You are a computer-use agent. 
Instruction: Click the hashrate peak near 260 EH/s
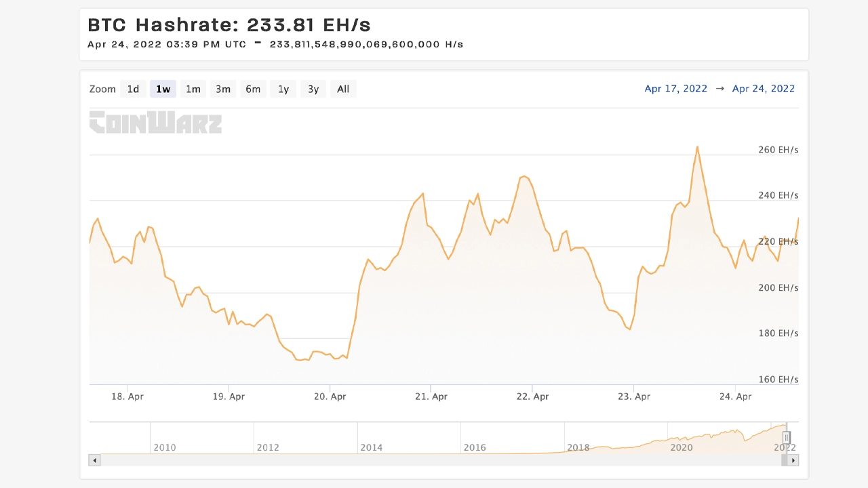point(697,146)
